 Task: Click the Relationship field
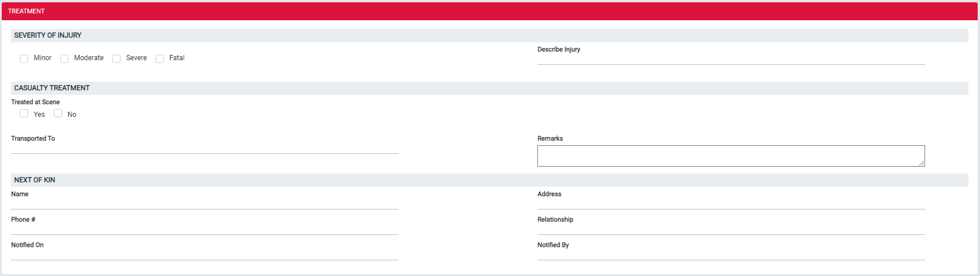[x=731, y=229]
